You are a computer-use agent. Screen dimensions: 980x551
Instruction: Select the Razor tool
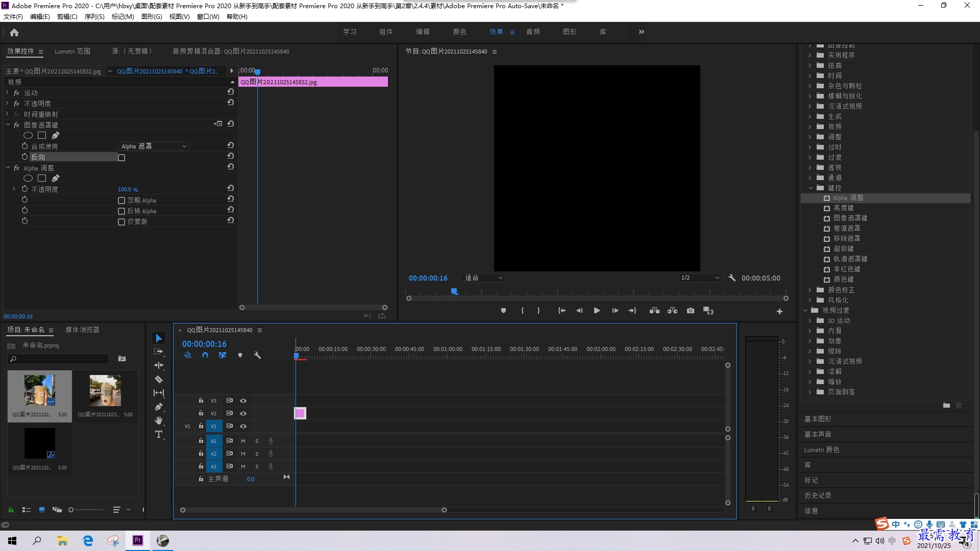pos(159,379)
